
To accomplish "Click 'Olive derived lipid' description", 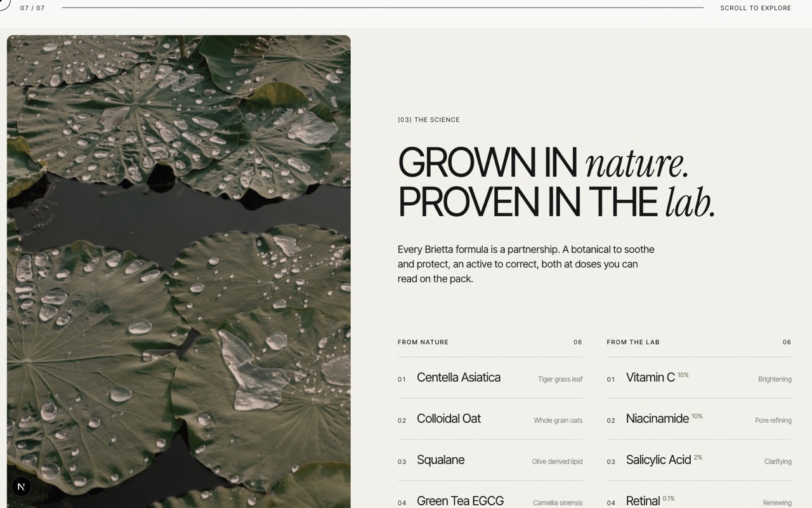I will (557, 462).
